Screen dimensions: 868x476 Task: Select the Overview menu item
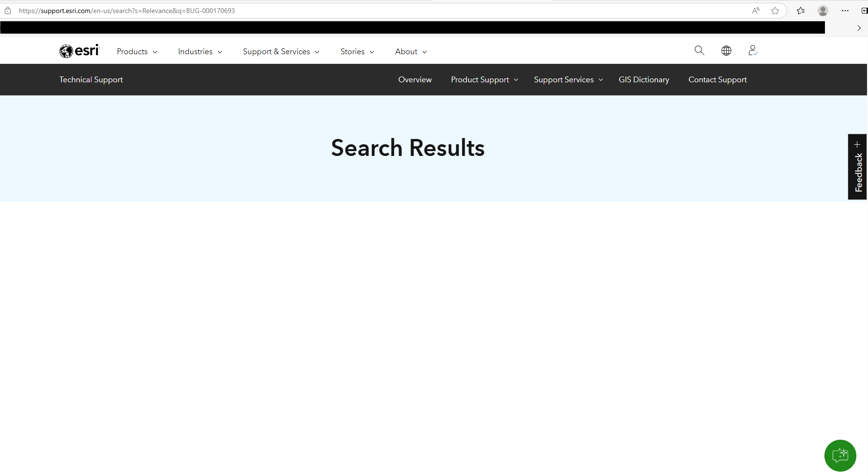(x=414, y=79)
